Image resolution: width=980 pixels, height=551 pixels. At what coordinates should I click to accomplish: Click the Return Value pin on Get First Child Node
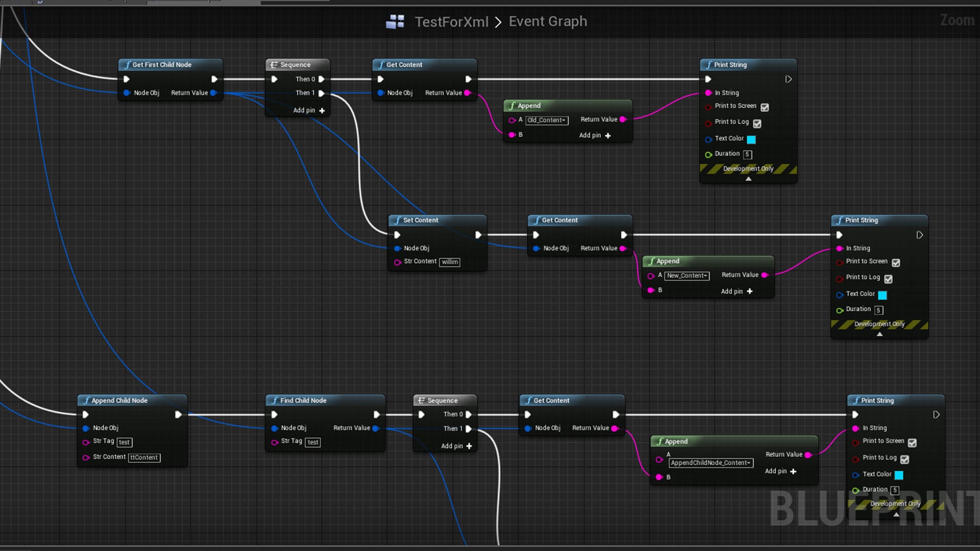tap(213, 93)
